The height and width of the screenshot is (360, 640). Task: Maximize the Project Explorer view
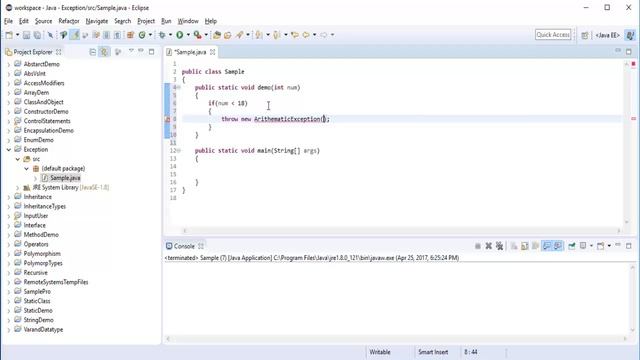[x=151, y=52]
